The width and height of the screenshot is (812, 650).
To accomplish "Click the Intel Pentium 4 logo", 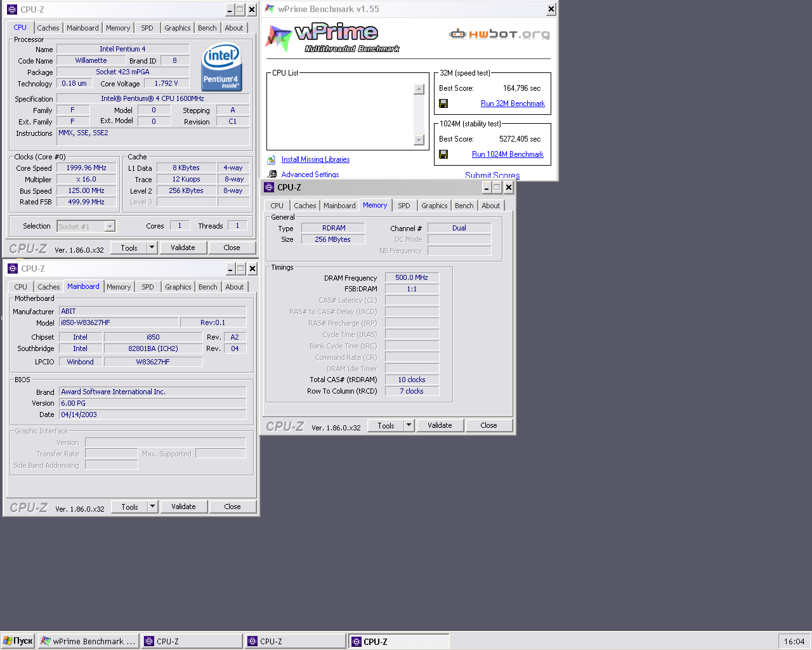I will 221,66.
